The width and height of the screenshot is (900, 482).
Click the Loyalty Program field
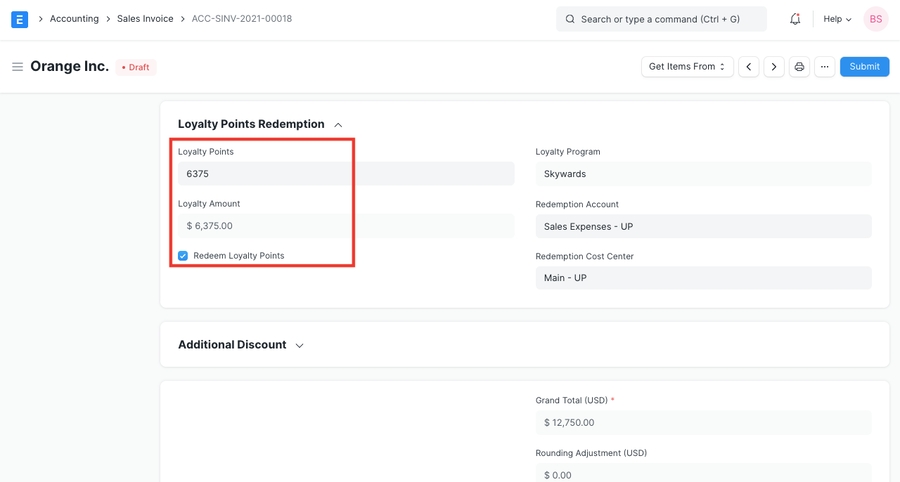[x=703, y=174]
